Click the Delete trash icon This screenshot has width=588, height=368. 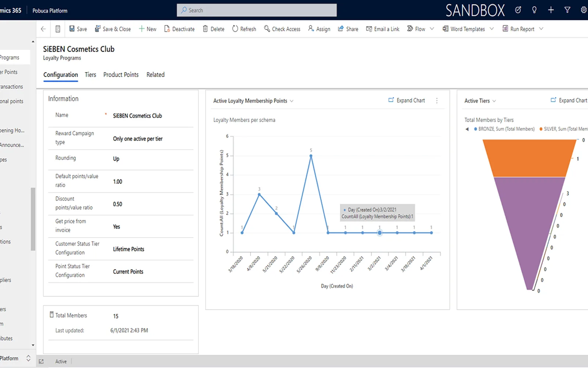click(x=205, y=29)
